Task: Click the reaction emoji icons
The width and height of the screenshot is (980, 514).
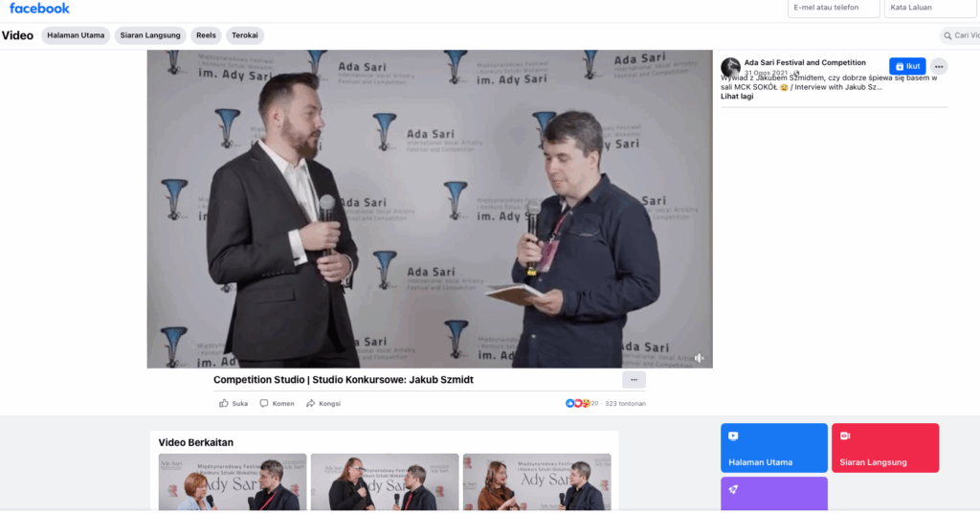Action: point(577,404)
